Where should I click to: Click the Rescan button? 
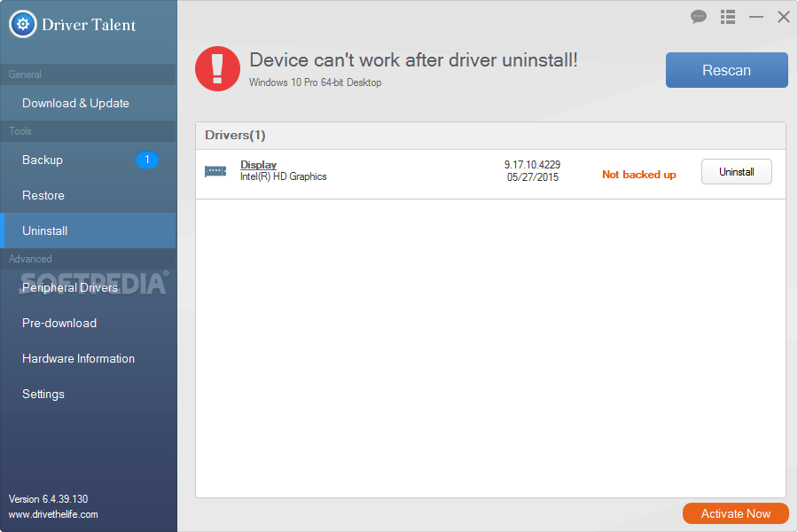pyautogui.click(x=727, y=70)
